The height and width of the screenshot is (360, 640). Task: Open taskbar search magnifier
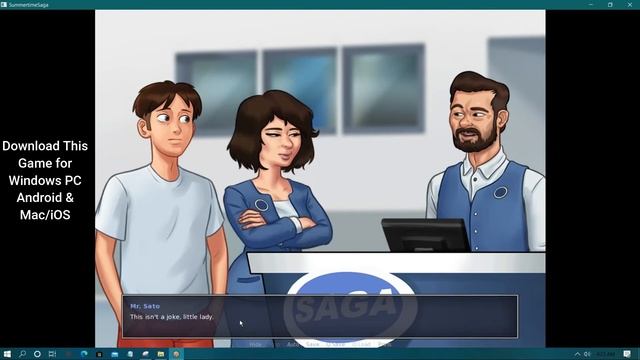(22, 354)
